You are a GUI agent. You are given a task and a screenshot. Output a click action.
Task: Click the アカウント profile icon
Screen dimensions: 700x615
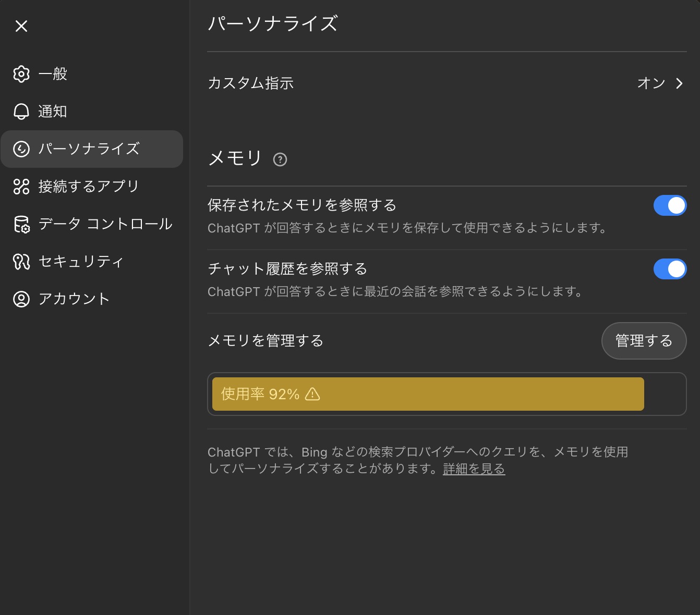[x=21, y=299]
